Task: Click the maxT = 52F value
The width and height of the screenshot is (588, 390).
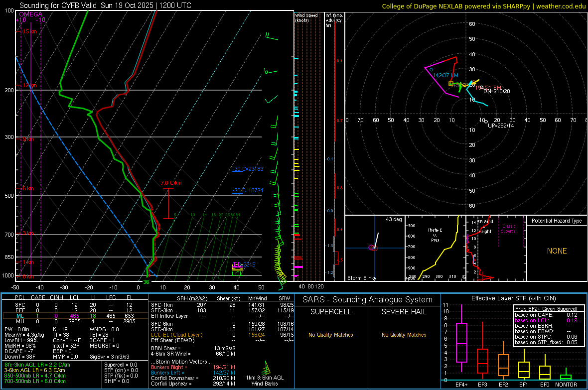Action: 66,346
